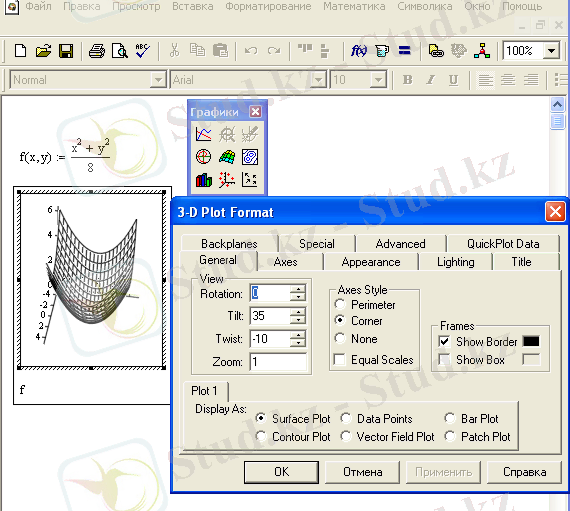Choose the Polar Plot icon in graph palette
This screenshot has height=511, width=570.
[x=203, y=157]
